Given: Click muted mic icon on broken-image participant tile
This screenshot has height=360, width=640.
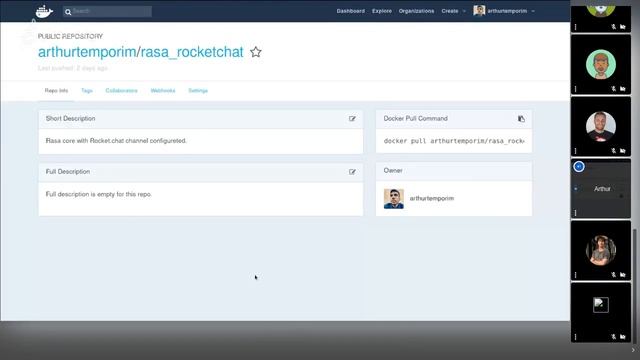Looking at the screenshot, I should point(613,337).
